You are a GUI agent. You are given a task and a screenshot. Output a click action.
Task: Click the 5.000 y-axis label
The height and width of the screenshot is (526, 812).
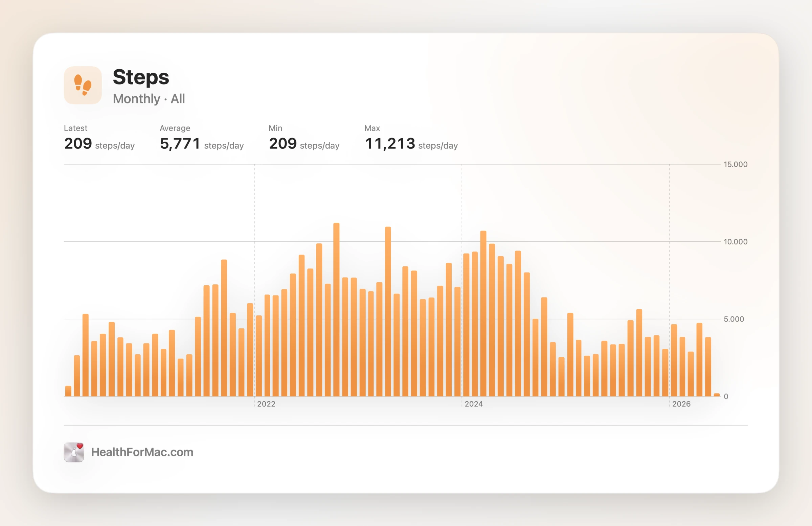point(734,319)
